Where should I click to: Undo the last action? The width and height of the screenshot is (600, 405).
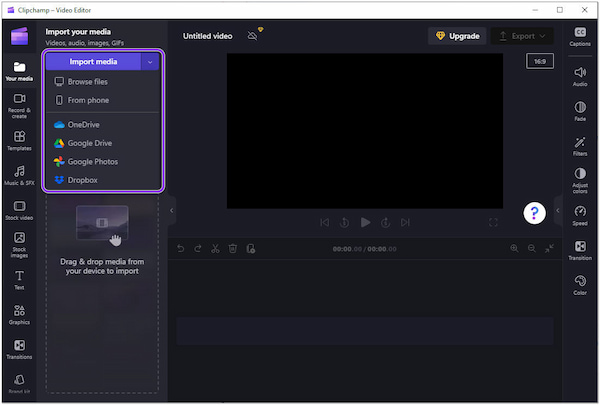point(181,249)
